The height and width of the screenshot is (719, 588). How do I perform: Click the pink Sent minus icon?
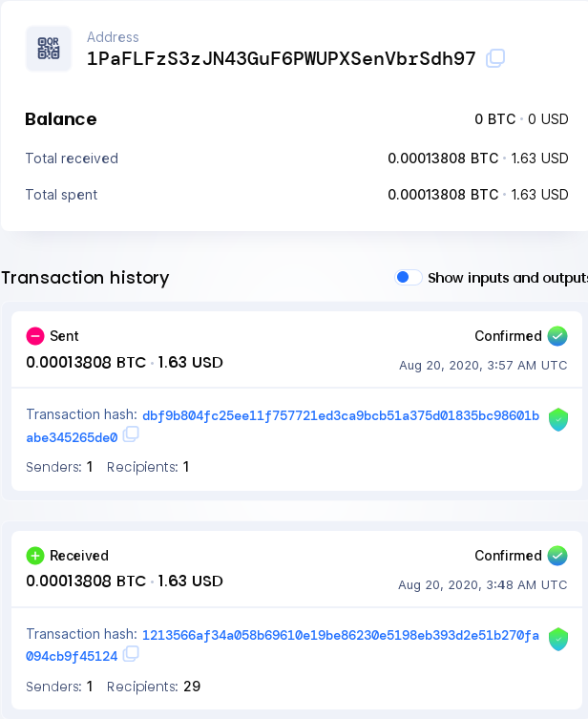pos(35,336)
